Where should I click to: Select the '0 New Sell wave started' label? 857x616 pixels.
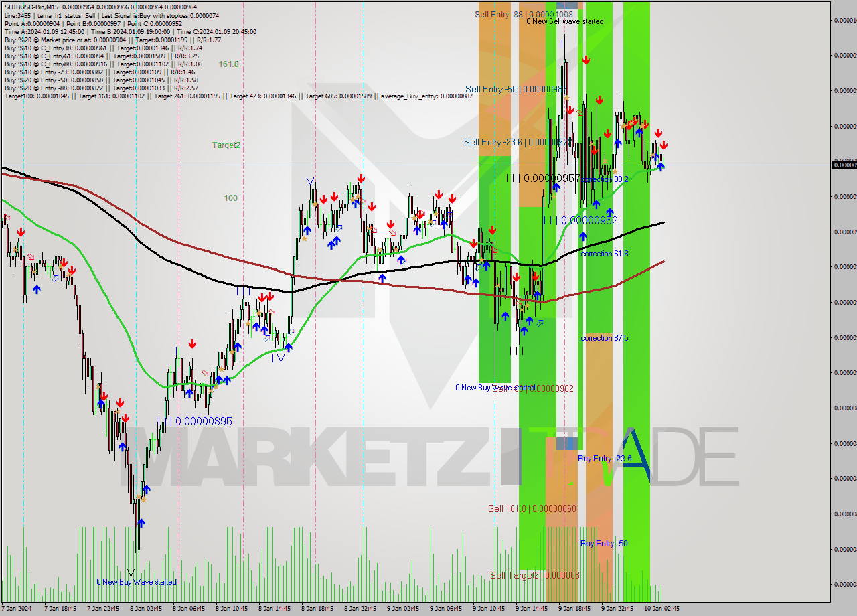(x=565, y=21)
